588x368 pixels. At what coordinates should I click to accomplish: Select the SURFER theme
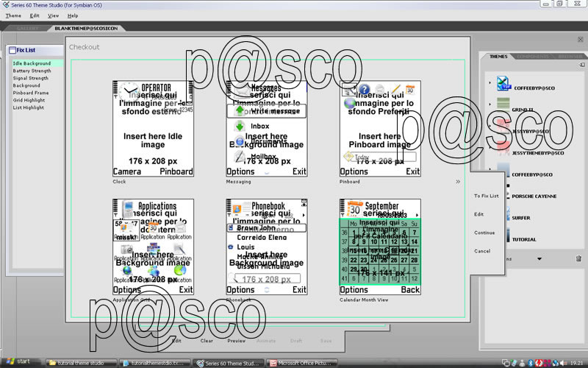click(521, 218)
